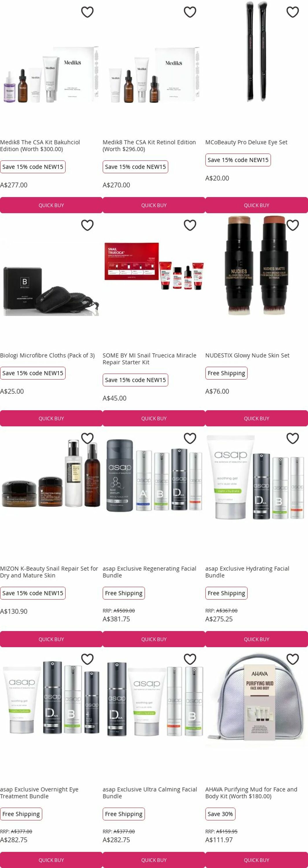Quick buy asap Exclusive Hydrating Facial Bundle
The image size is (308, 868).
pos(257,639)
